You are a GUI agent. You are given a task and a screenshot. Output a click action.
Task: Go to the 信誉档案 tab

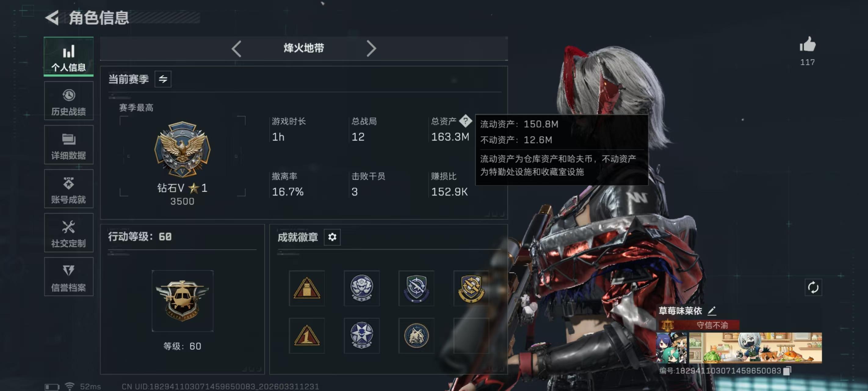(x=69, y=277)
